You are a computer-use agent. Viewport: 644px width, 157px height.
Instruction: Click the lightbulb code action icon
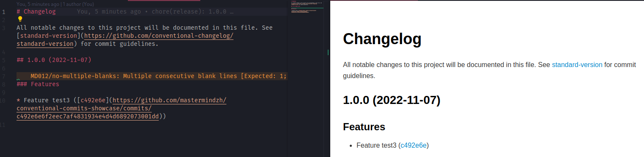pos(20,19)
